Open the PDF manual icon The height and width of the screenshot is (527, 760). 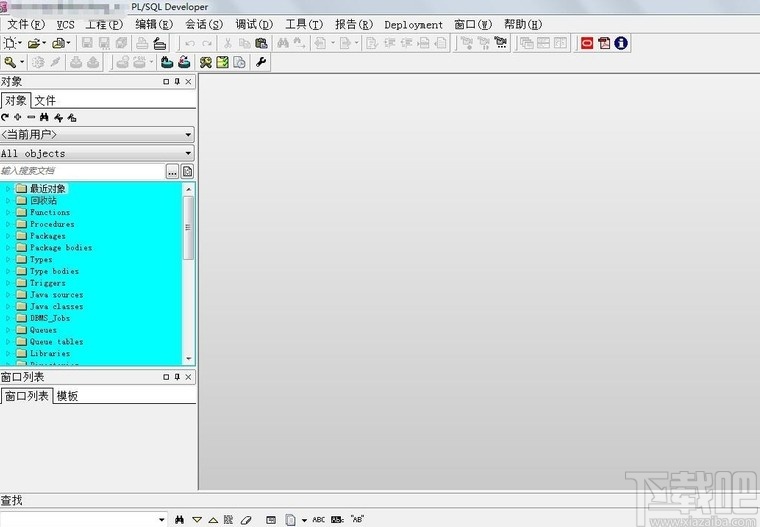pyautogui.click(x=604, y=43)
